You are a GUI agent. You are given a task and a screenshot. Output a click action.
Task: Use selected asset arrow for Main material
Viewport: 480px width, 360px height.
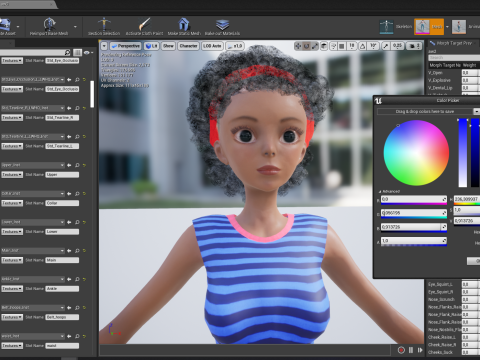point(69,250)
